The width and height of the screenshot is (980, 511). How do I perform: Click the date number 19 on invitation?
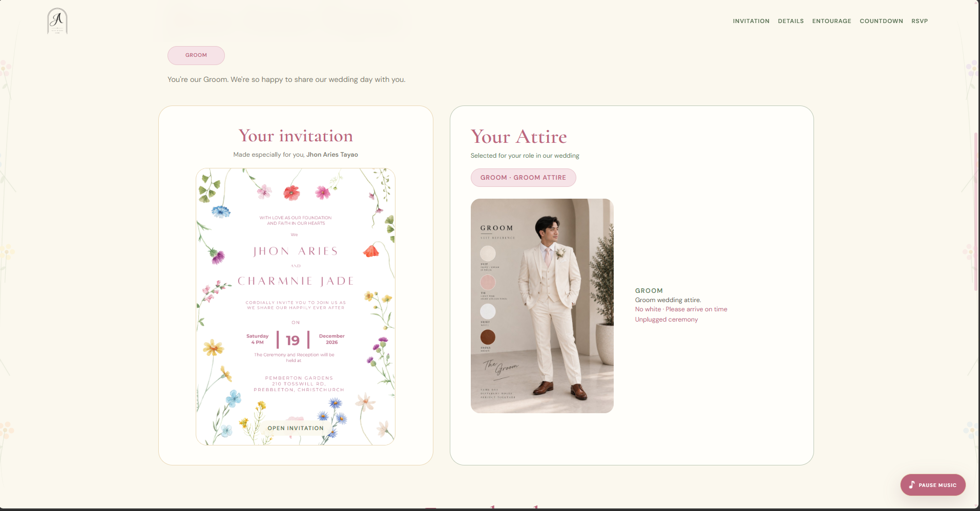[293, 340]
